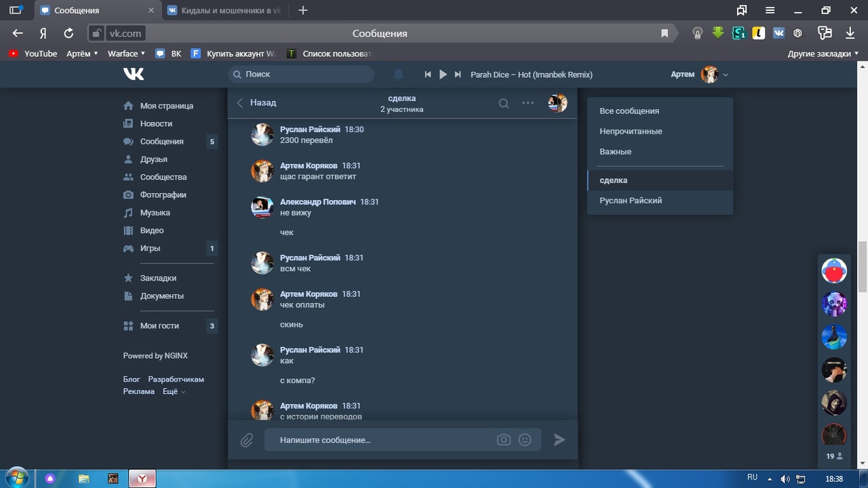Open the notifications bell

399,75
